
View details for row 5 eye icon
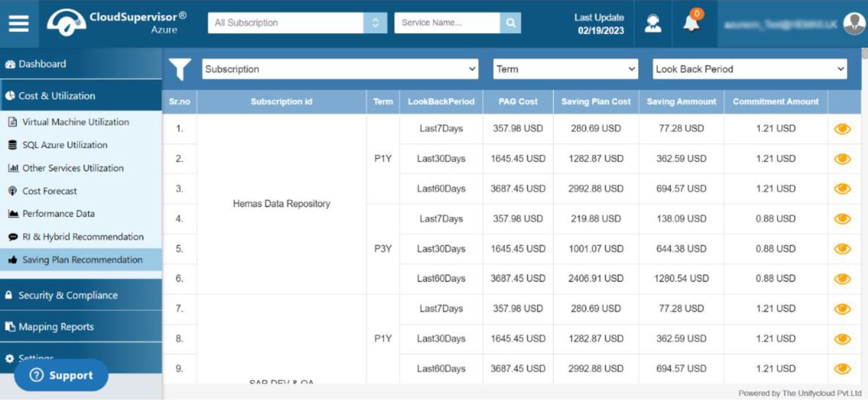(842, 248)
